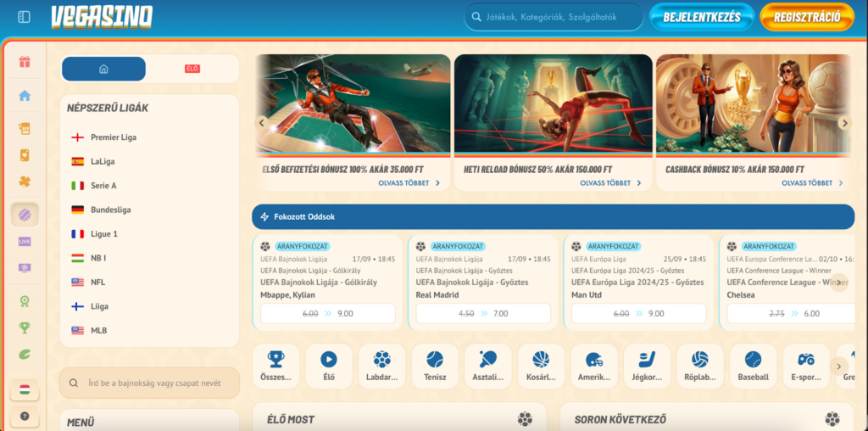Viewport: 868px width, 431px height.
Task: Select the Összes trophy sport category
Action: point(275,367)
